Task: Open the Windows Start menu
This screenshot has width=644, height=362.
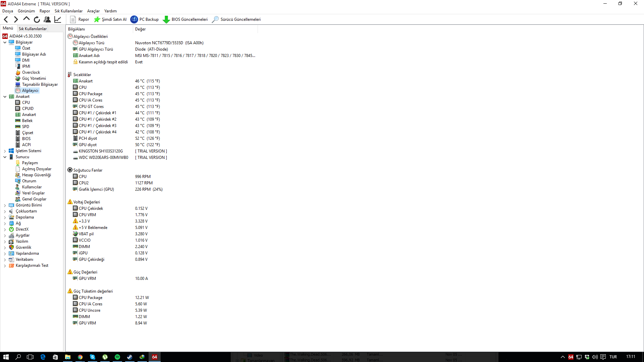Action: tap(6, 357)
